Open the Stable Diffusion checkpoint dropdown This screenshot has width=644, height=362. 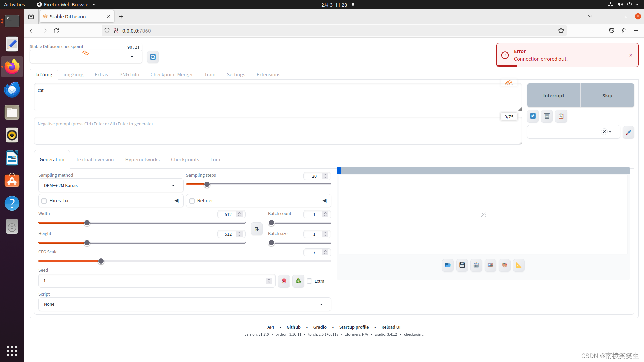point(86,57)
